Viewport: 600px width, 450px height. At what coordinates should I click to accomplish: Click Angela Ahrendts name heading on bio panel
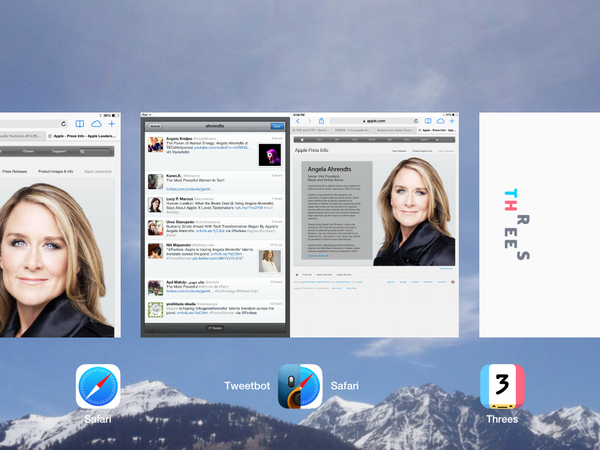click(x=329, y=169)
